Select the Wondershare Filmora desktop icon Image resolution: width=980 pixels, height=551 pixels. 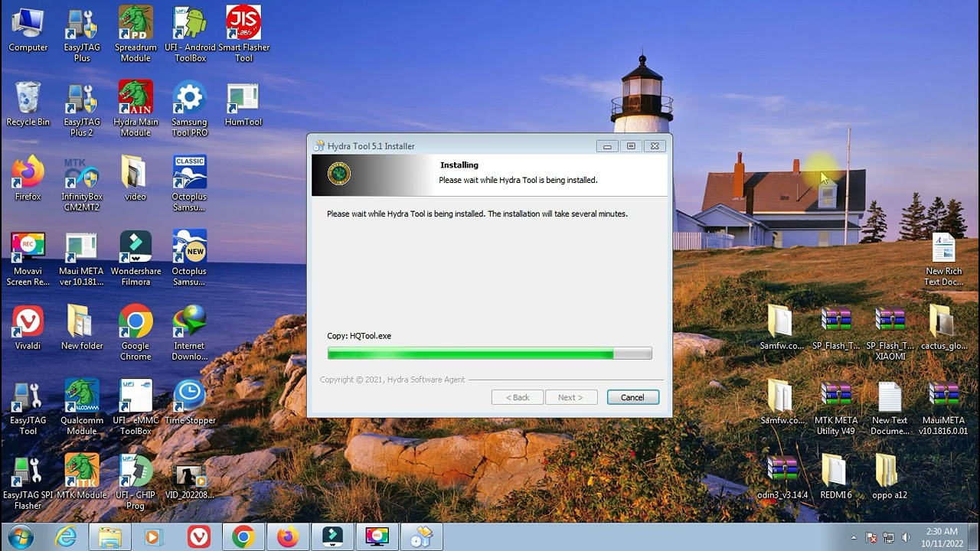coord(136,257)
